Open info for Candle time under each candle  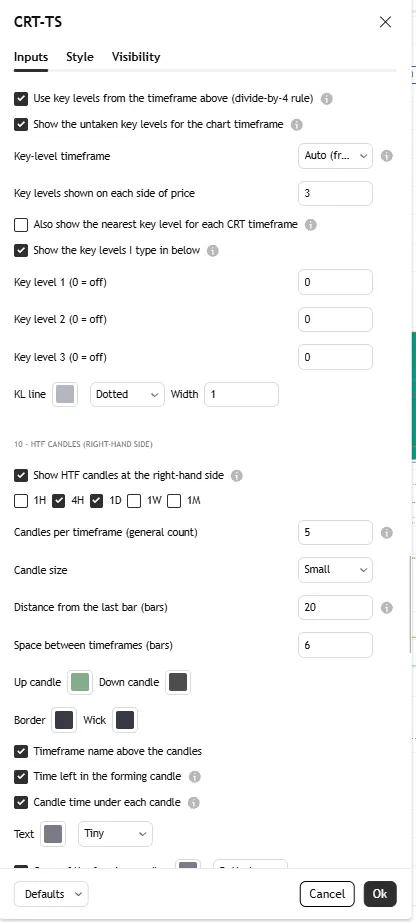pos(194,803)
